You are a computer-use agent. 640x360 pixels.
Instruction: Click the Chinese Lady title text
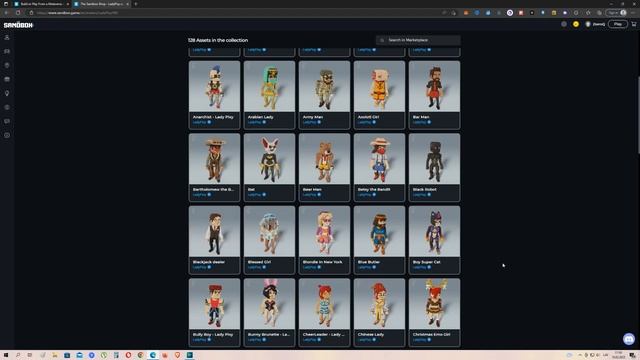[371, 334]
